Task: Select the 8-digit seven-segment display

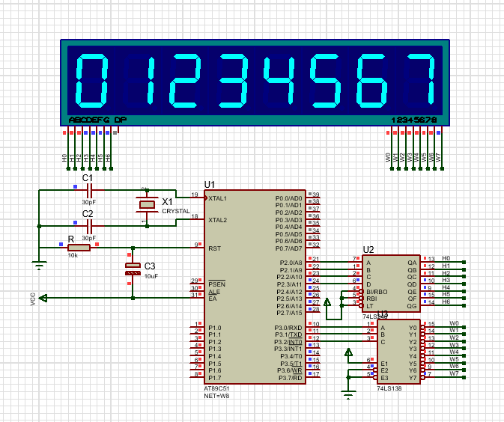Action: pyautogui.click(x=255, y=82)
